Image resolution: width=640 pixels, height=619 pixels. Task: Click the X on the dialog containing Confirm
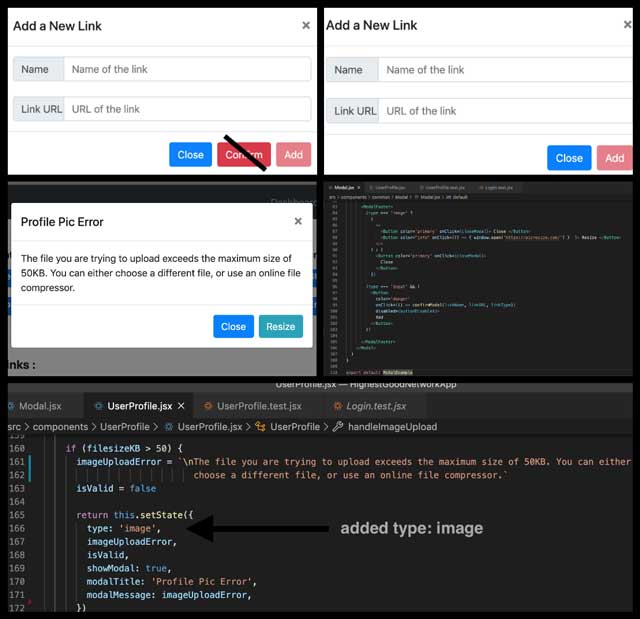click(306, 25)
